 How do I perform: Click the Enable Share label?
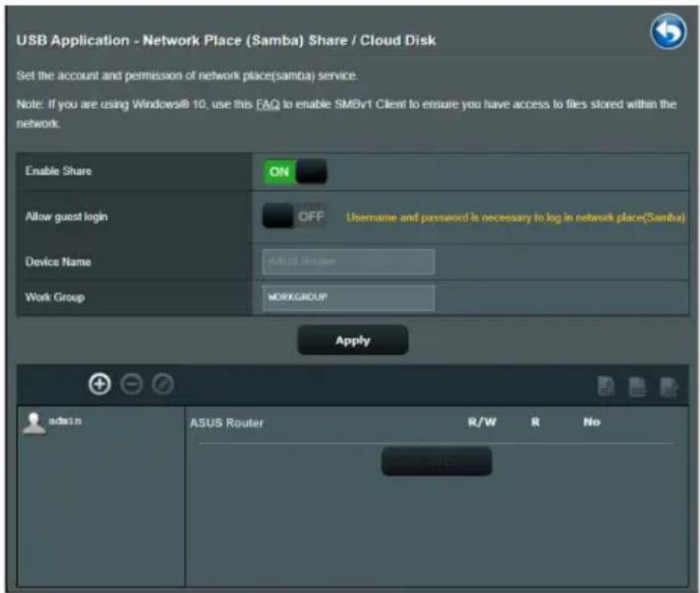(58, 170)
